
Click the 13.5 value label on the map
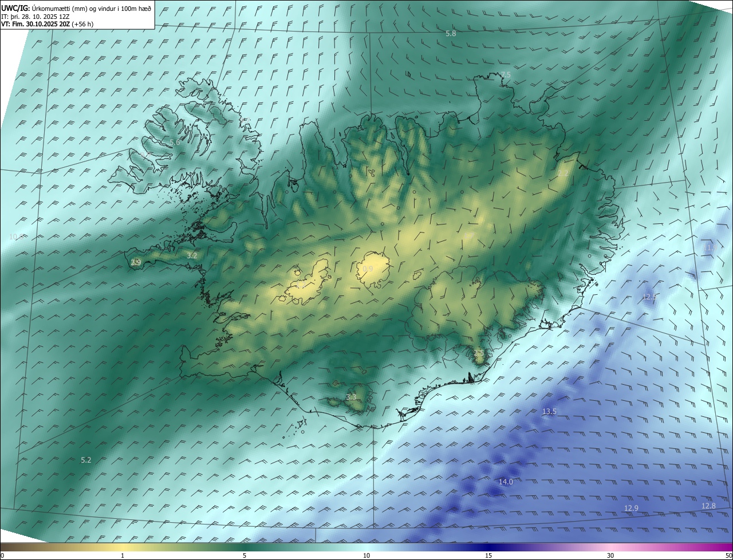click(x=549, y=411)
